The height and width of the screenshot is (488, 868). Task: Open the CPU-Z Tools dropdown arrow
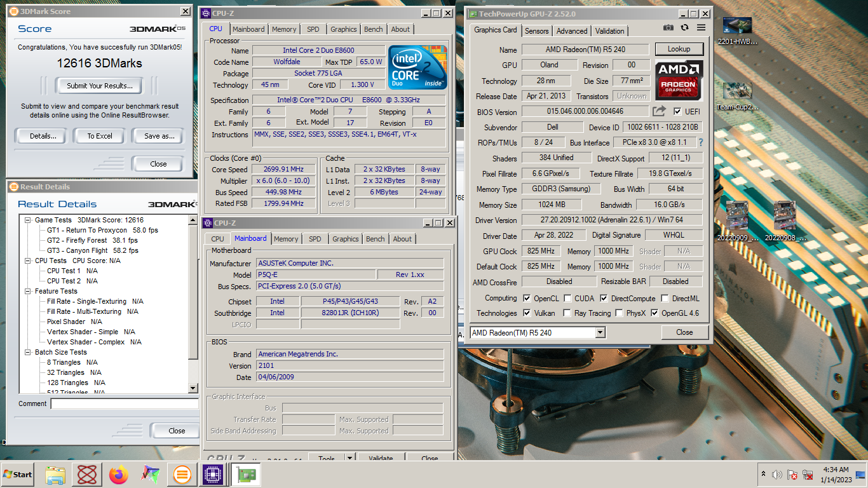coord(349,458)
